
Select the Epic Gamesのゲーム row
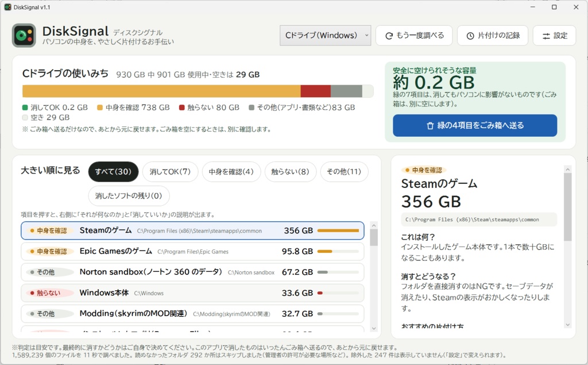pyautogui.click(x=192, y=251)
